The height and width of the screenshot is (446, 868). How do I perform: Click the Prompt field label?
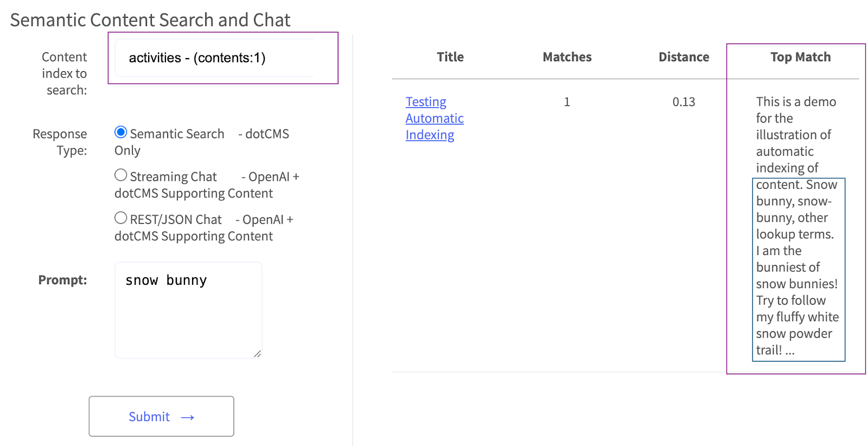[62, 280]
